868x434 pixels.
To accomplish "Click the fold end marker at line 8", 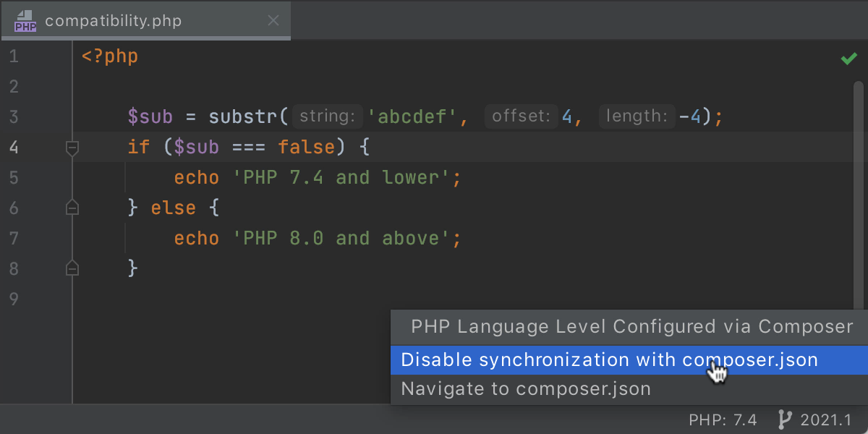I will pyautogui.click(x=72, y=268).
